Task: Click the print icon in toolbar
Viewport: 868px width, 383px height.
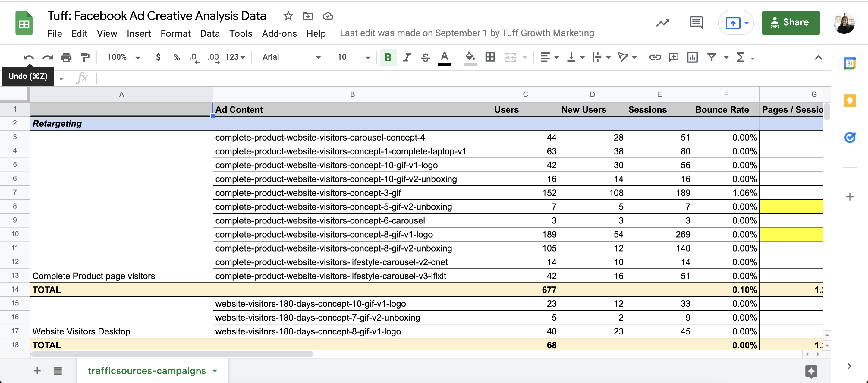Action: pos(66,57)
